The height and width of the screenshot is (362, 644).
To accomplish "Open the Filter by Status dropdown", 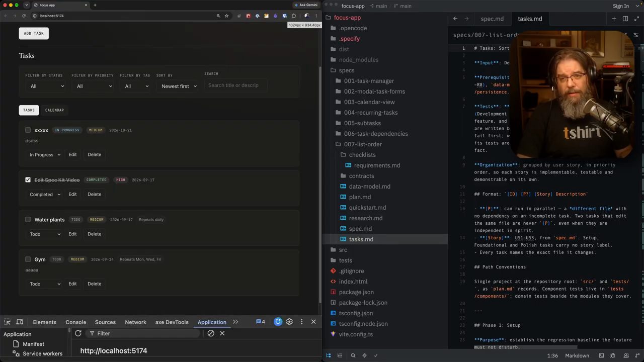I will pyautogui.click(x=46, y=86).
